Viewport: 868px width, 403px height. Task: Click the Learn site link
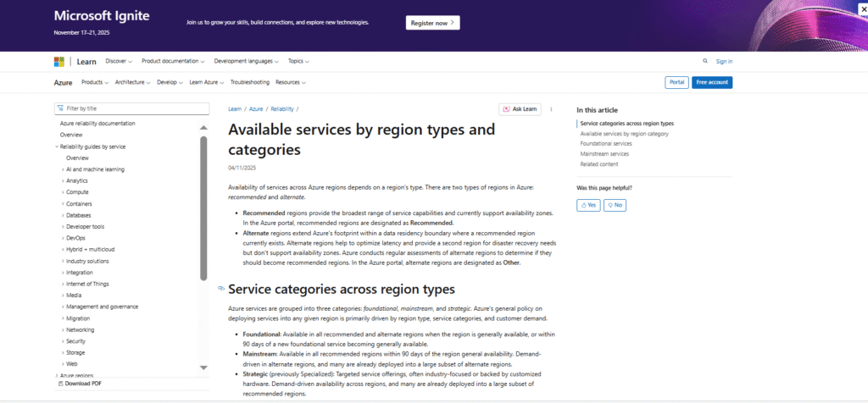click(x=86, y=61)
